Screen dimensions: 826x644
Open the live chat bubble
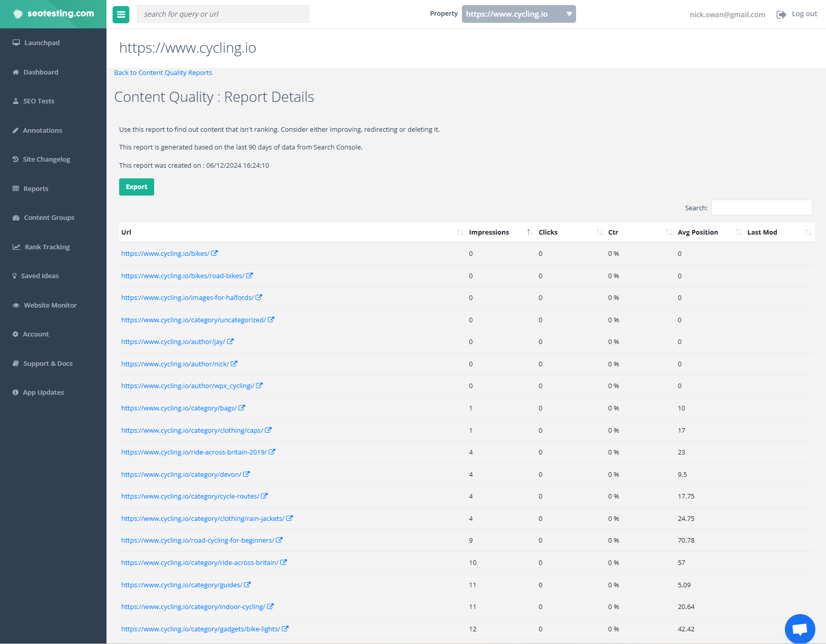pos(800,629)
